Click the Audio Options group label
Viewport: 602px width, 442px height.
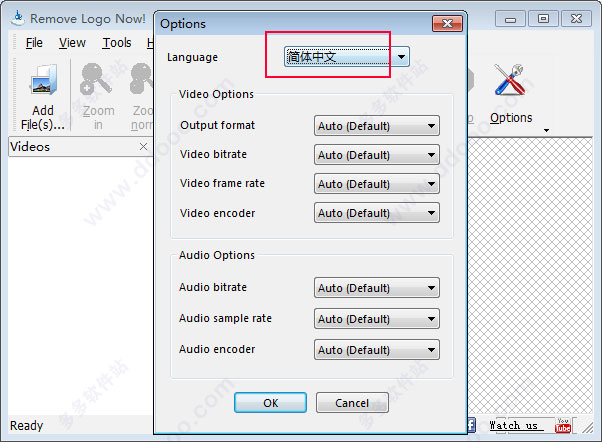217,255
